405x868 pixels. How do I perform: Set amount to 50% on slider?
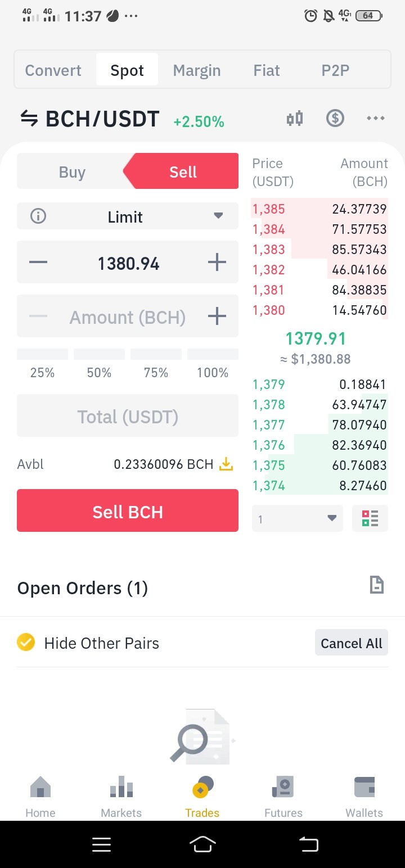click(x=99, y=364)
